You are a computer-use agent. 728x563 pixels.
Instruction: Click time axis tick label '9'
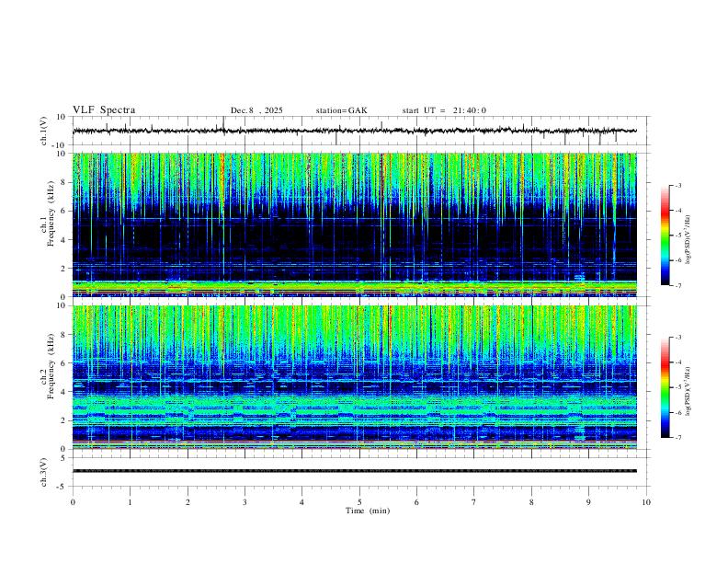click(588, 502)
